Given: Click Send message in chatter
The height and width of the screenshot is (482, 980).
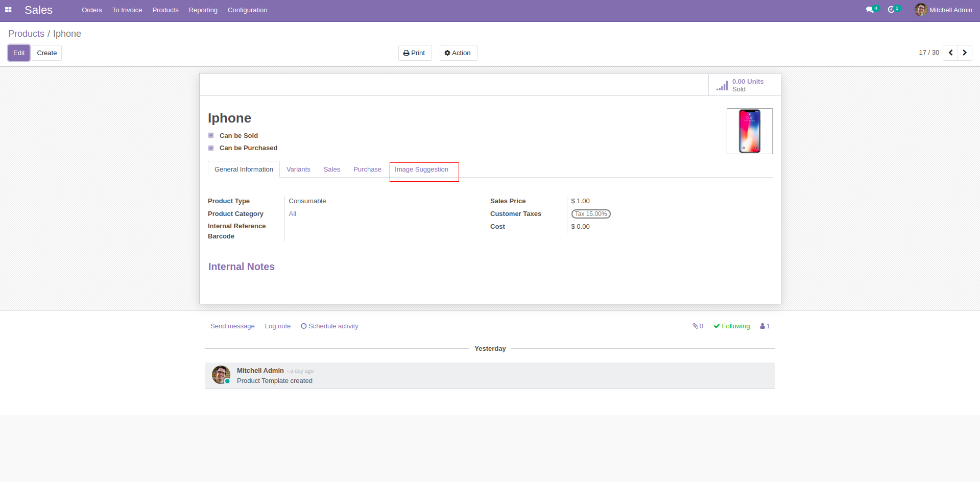Looking at the screenshot, I should click(x=232, y=326).
